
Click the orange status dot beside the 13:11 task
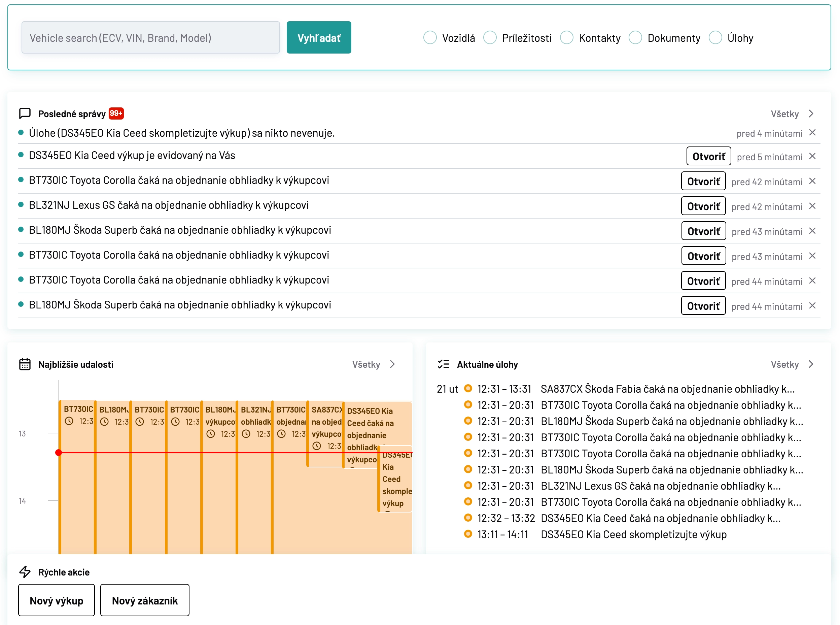469,534
